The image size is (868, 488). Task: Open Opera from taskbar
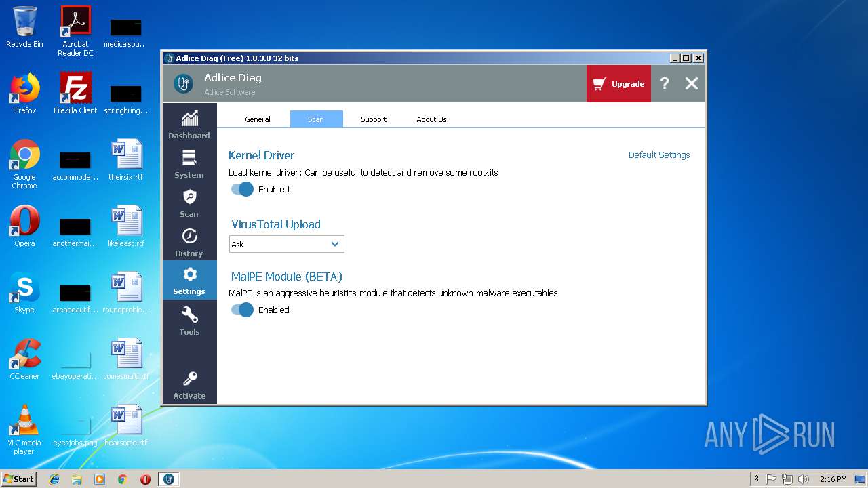click(145, 479)
